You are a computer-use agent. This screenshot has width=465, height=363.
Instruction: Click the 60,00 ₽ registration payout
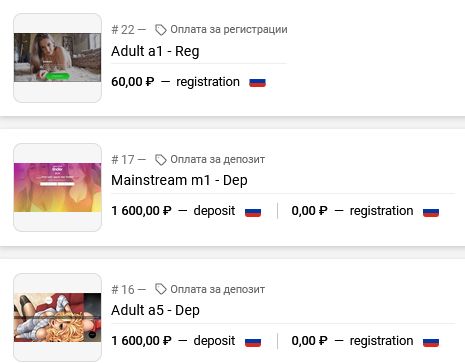pyautogui.click(x=175, y=82)
